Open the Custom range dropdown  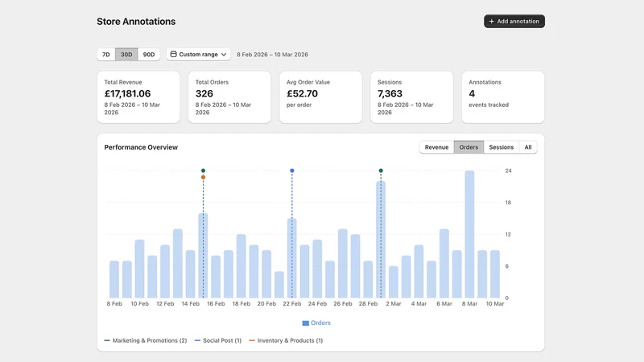click(198, 55)
